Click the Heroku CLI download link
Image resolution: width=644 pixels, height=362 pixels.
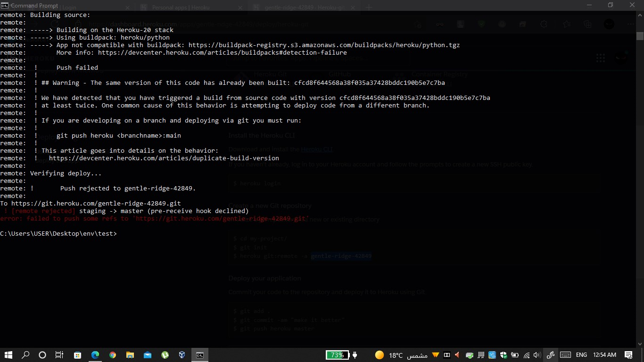(x=316, y=148)
